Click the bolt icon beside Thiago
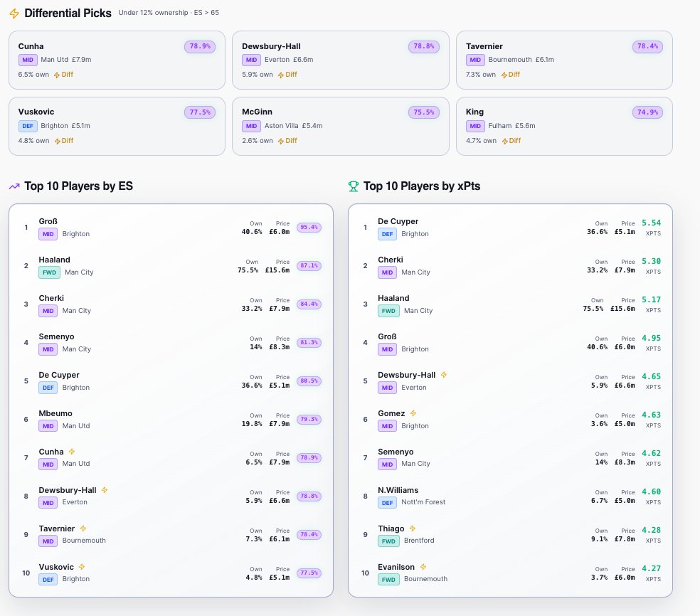700x616 pixels. click(413, 529)
